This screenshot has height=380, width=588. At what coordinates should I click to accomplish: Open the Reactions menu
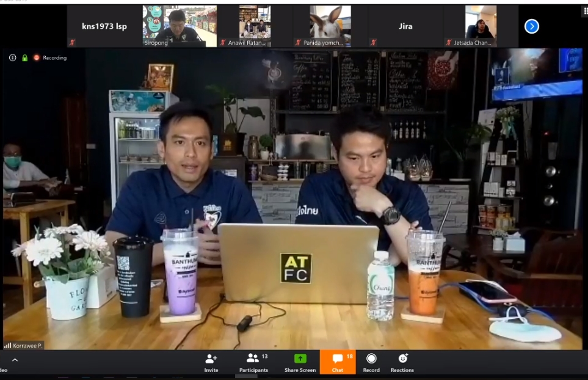tap(402, 359)
